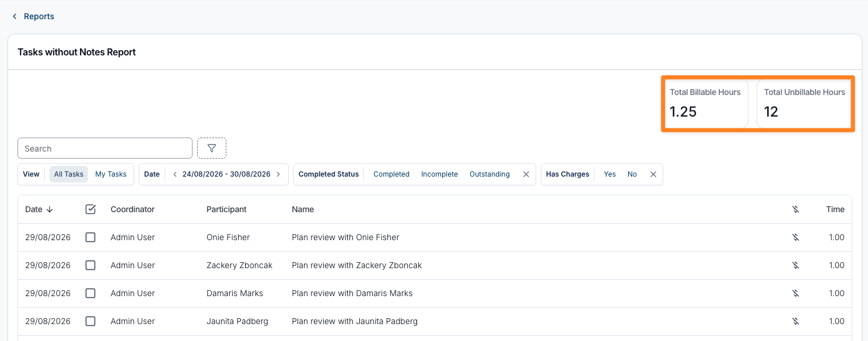Set Has Charges to Yes

coord(610,174)
